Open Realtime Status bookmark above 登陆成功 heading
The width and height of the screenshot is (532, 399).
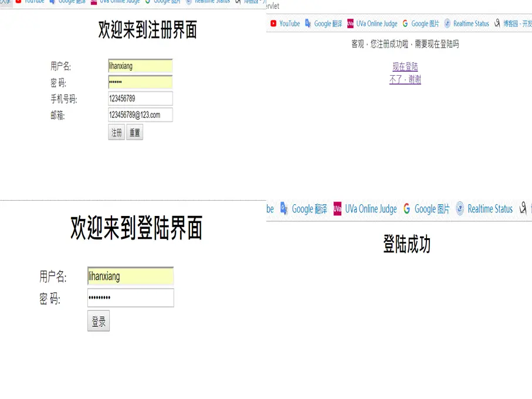coord(484,209)
